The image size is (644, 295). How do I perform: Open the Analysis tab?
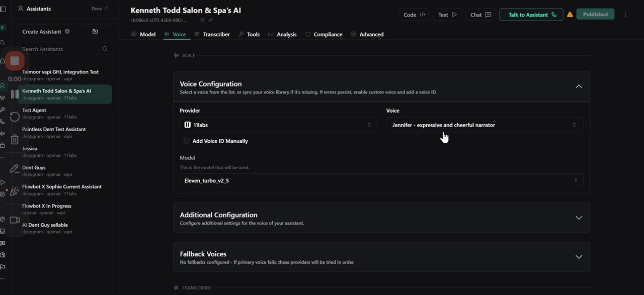[282, 34]
